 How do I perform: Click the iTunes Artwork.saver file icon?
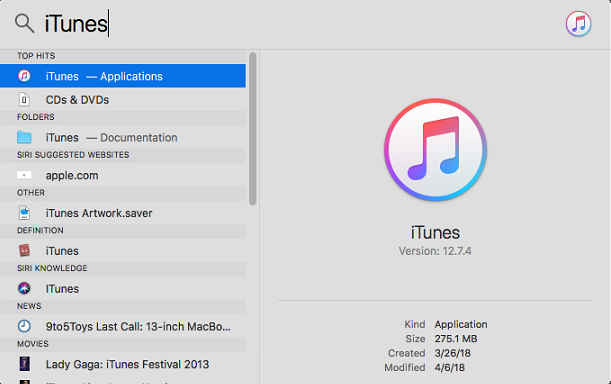24,213
